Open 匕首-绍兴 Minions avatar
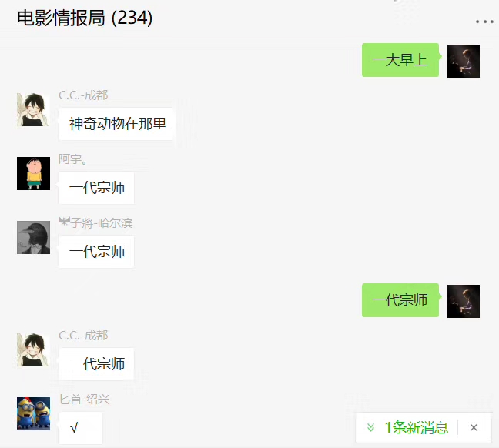The width and height of the screenshot is (499, 448). [33, 413]
